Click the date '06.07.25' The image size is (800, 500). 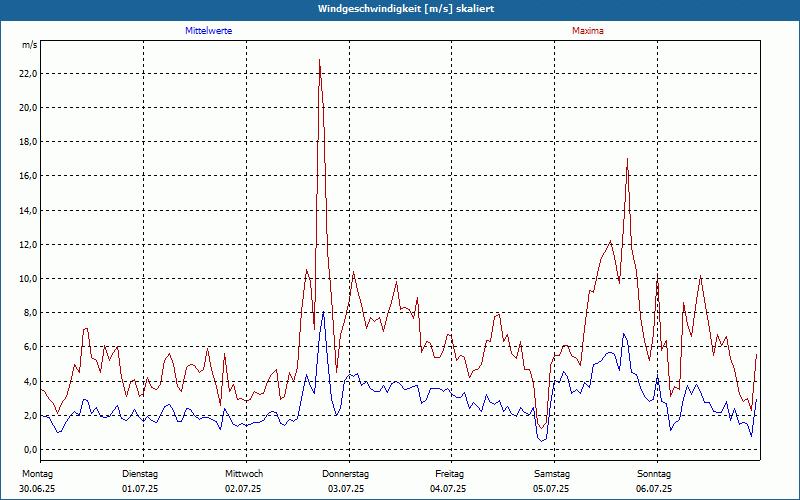coord(654,489)
